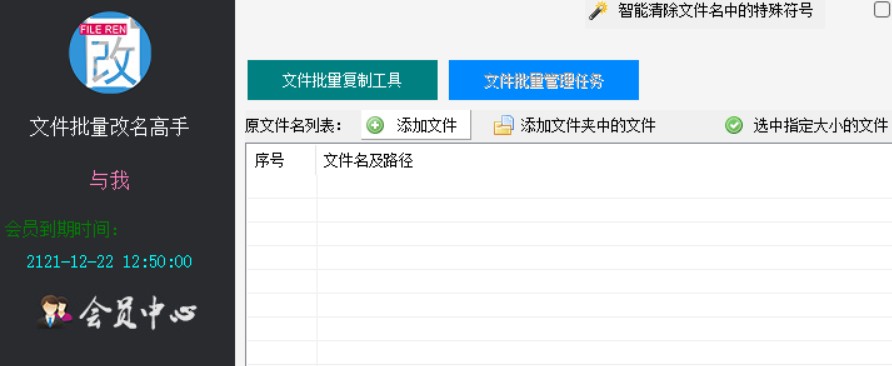Open 文件批量复制工具
Image resolution: width=892 pixels, height=366 pixels.
(x=342, y=80)
